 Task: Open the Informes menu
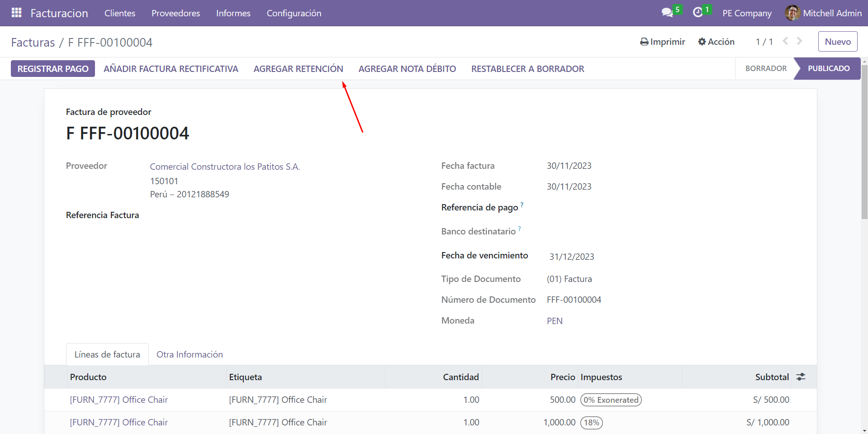click(233, 13)
